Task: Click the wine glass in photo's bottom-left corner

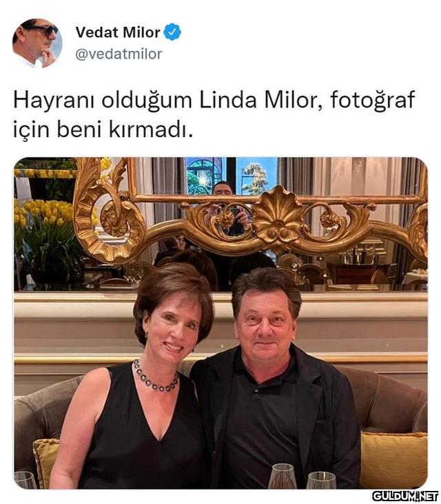Action: click(25, 480)
